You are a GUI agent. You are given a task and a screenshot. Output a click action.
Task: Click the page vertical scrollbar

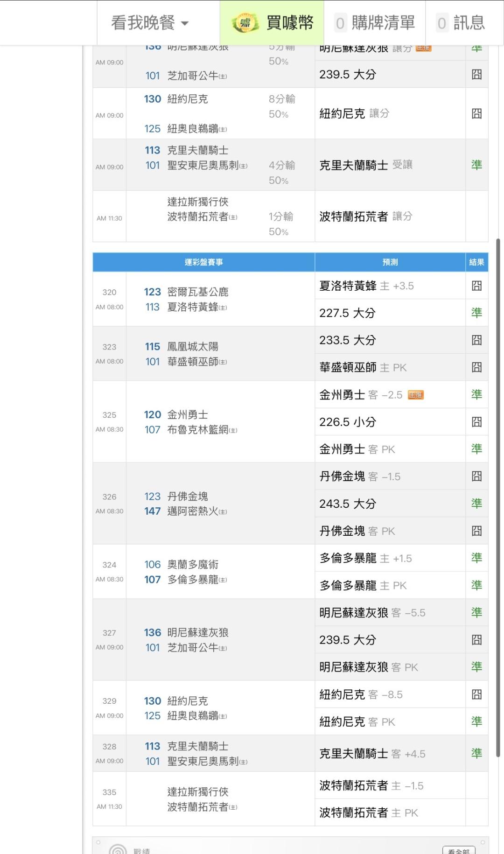tap(498, 497)
